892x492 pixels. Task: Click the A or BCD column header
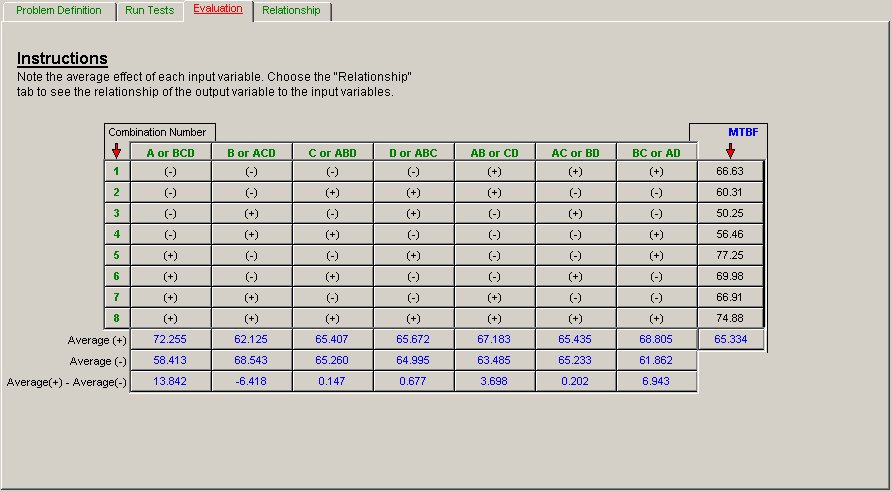170,153
